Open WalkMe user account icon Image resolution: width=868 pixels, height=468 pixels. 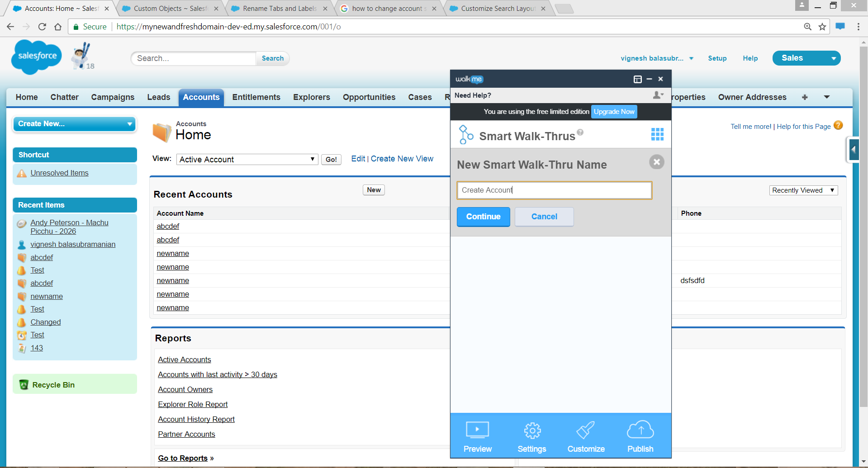click(x=658, y=95)
